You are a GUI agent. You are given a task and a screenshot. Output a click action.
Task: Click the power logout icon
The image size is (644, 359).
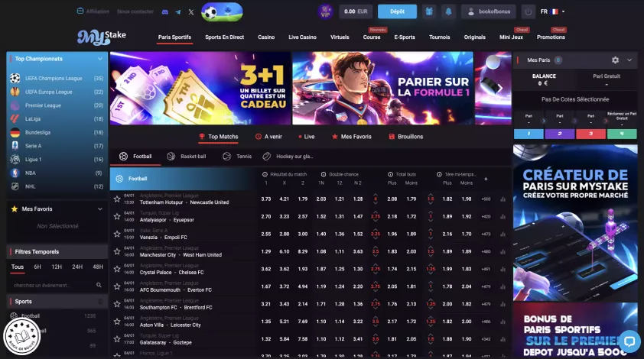529,12
